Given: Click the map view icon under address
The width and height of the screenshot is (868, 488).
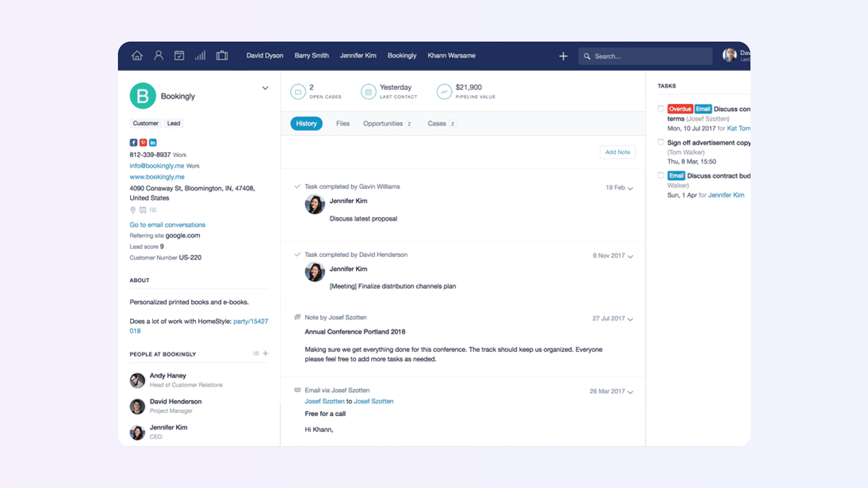Looking at the screenshot, I should 143,210.
